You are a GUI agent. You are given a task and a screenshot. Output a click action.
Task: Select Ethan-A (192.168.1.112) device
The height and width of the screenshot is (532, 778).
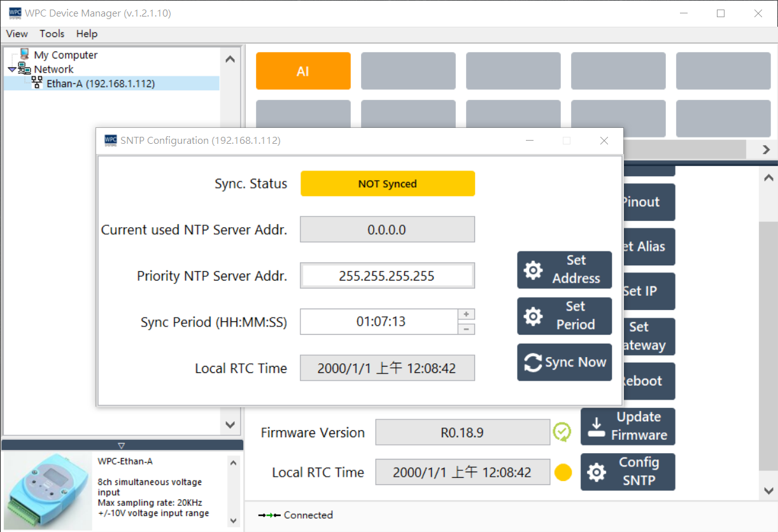101,83
